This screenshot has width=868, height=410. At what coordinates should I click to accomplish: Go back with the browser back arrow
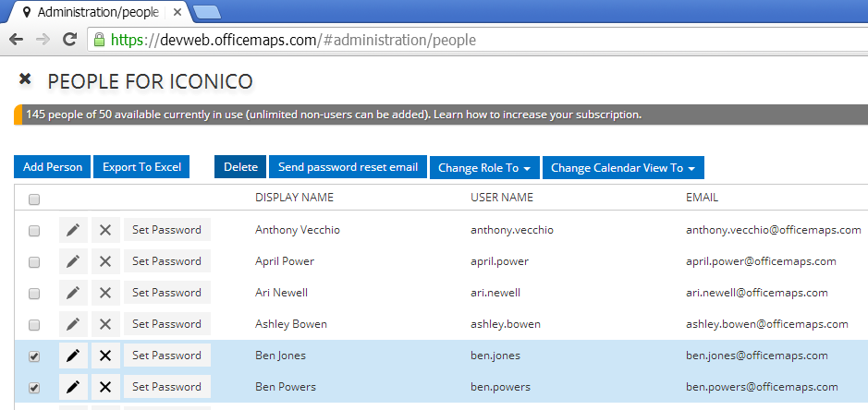pyautogui.click(x=17, y=40)
